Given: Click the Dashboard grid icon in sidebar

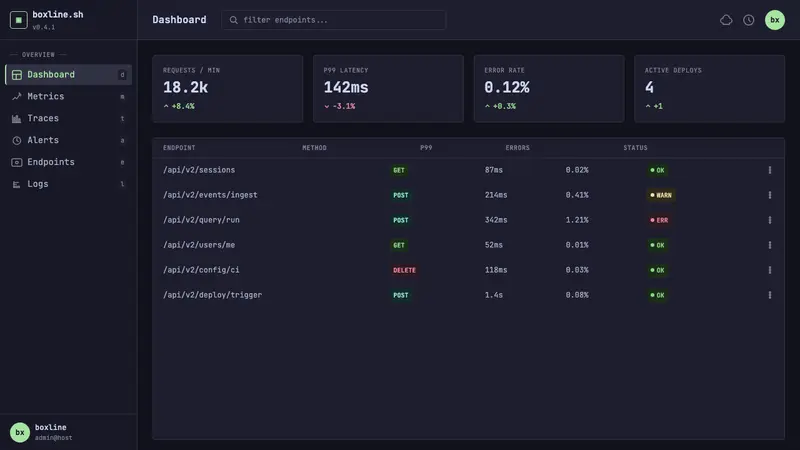Looking at the screenshot, I should pyautogui.click(x=17, y=74).
